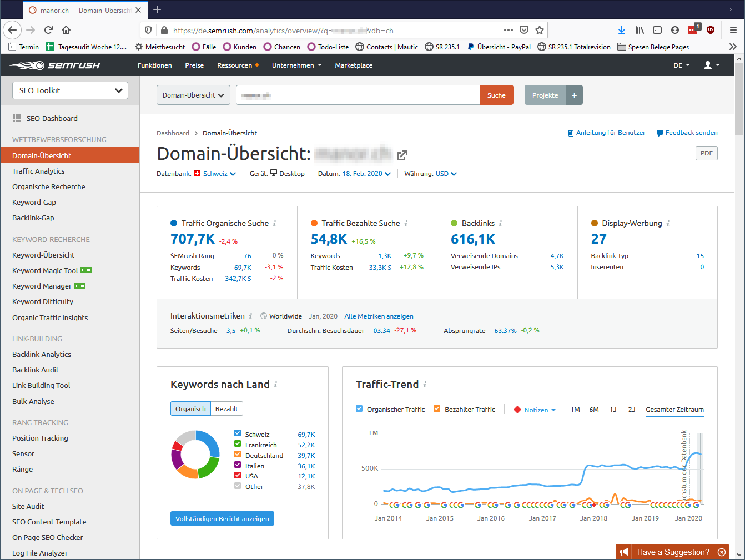Screen dimensions: 745x560
Task: Switch to the Bezahlt tab
Action: pos(226,409)
